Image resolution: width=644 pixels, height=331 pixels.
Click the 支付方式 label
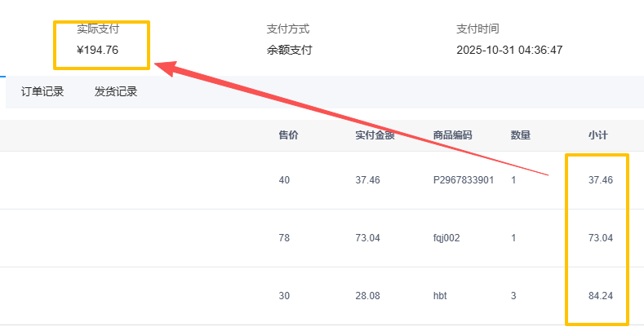pos(287,29)
